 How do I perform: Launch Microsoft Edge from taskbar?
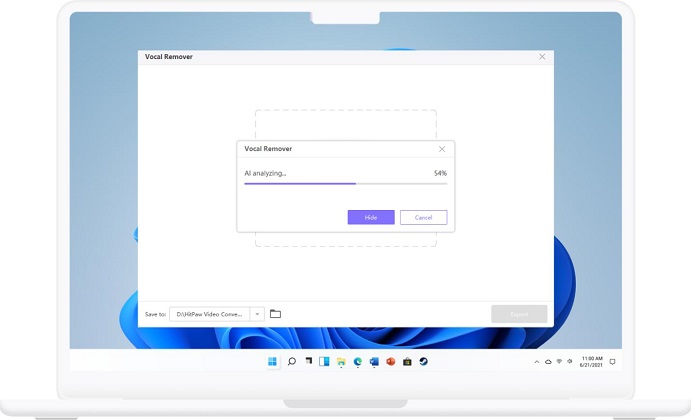pos(358,361)
